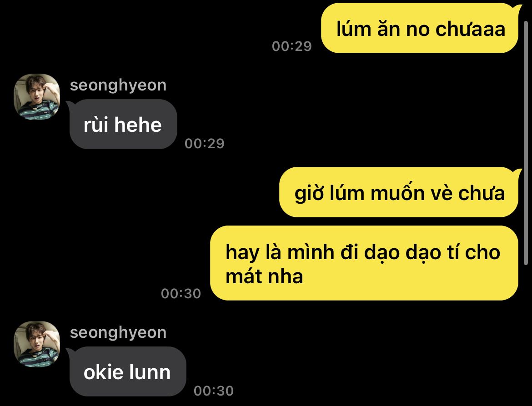
Task: Click the word "lunn" in the last message
Action: point(150,372)
